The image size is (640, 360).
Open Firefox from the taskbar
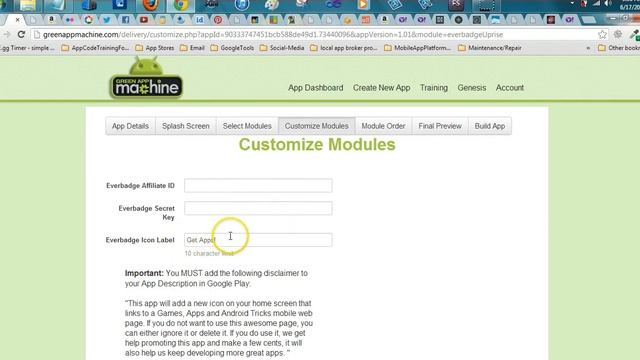click(x=151, y=5)
